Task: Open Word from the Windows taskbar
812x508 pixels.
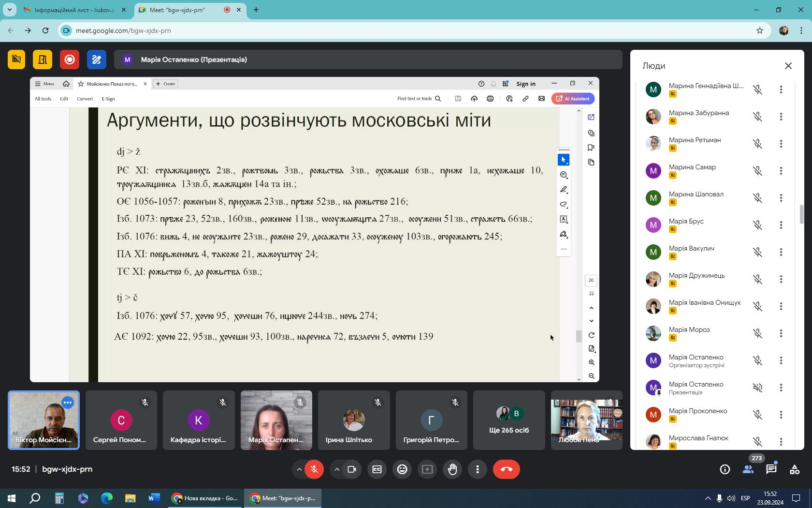Action: point(154,498)
